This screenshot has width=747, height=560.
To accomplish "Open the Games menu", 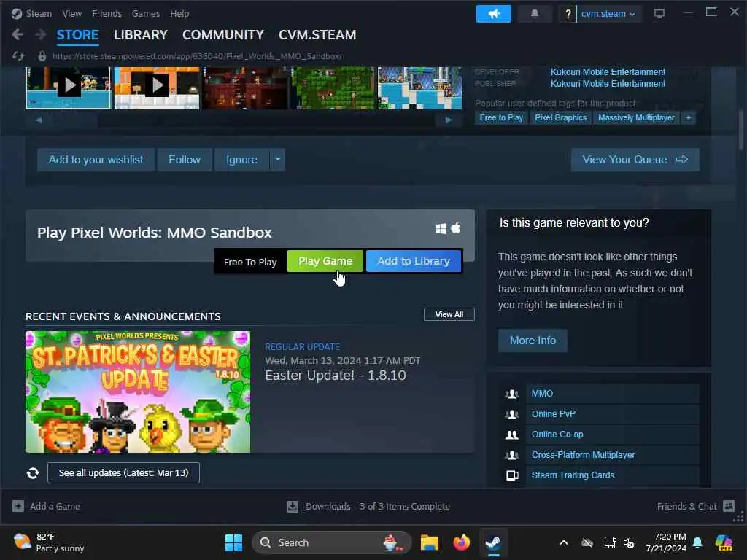I will [x=146, y=13].
